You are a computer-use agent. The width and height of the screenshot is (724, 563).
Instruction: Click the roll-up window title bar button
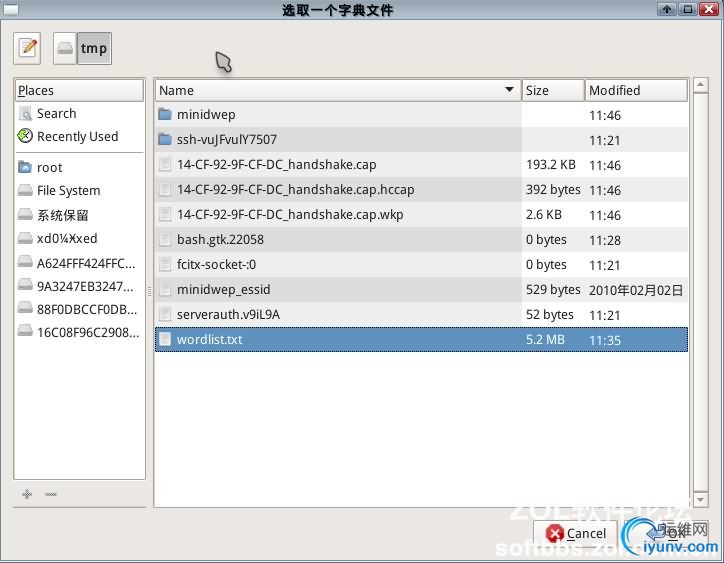pyautogui.click(x=667, y=9)
